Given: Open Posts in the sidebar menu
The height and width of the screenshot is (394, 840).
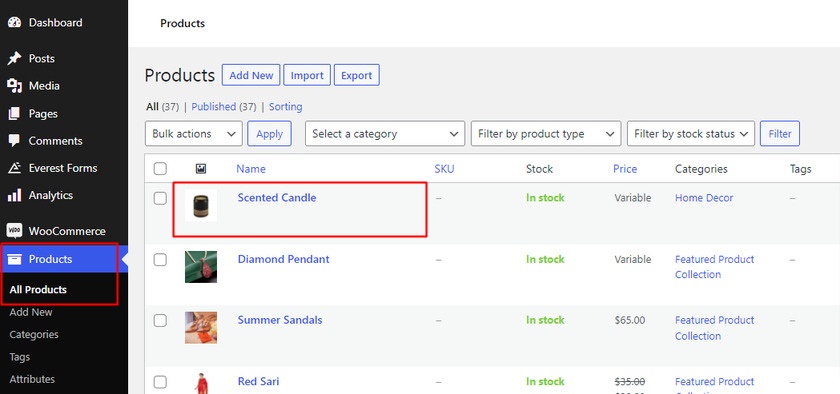Looking at the screenshot, I should pyautogui.click(x=42, y=58).
